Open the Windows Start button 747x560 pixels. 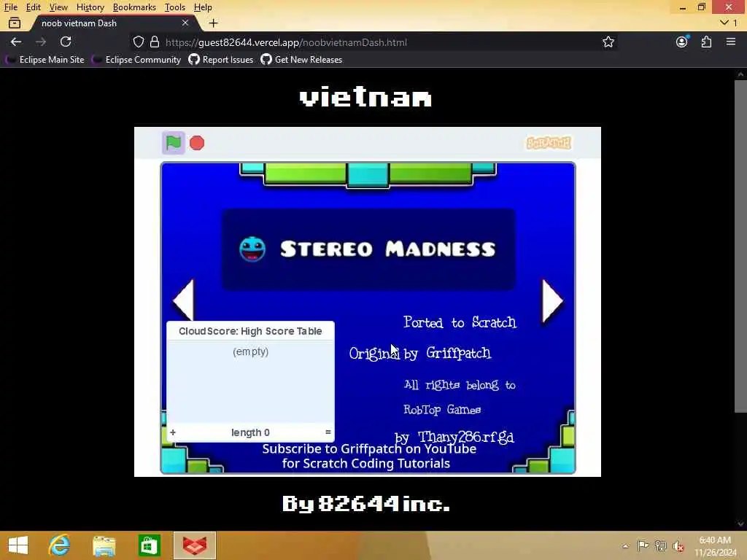18,545
